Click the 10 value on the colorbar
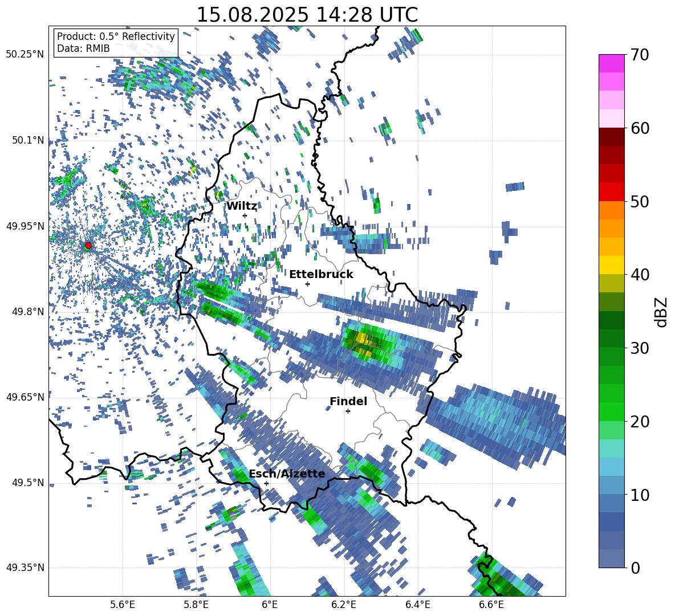675x616 pixels. tap(640, 495)
